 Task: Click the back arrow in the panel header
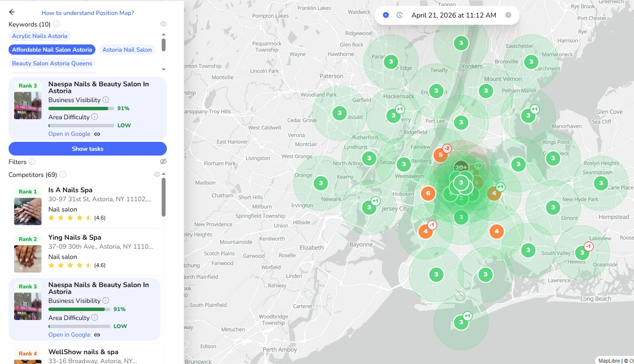pos(12,12)
